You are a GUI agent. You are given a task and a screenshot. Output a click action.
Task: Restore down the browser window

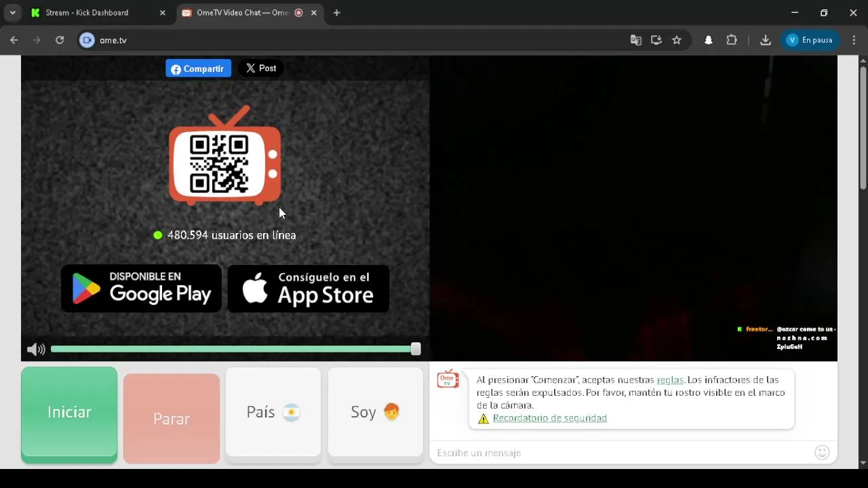[x=824, y=12]
